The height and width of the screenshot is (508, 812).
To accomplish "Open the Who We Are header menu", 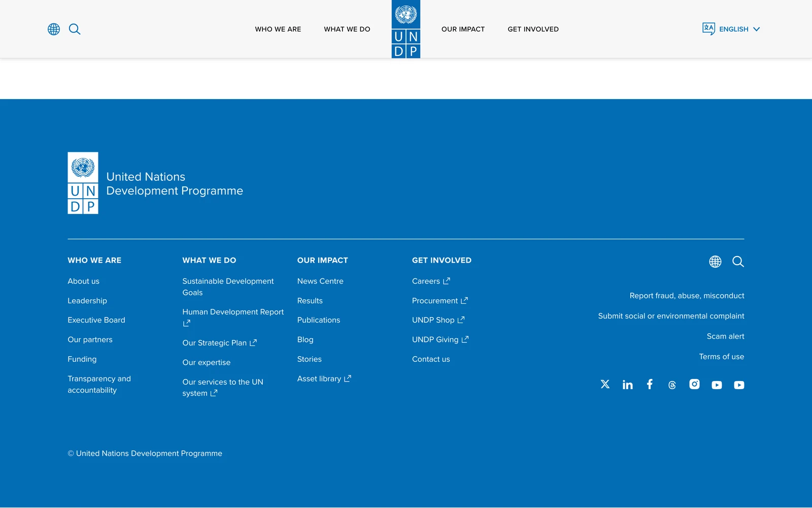I will pyautogui.click(x=278, y=29).
